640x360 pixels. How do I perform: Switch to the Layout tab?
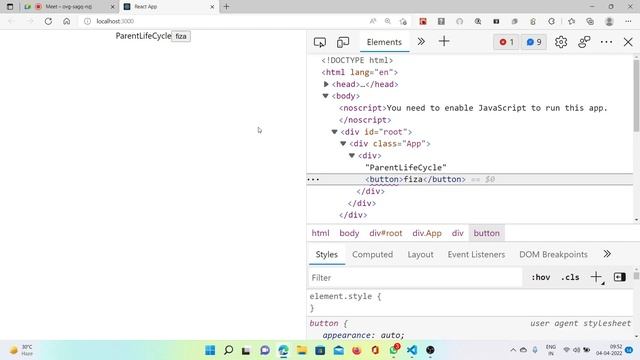pos(420,254)
